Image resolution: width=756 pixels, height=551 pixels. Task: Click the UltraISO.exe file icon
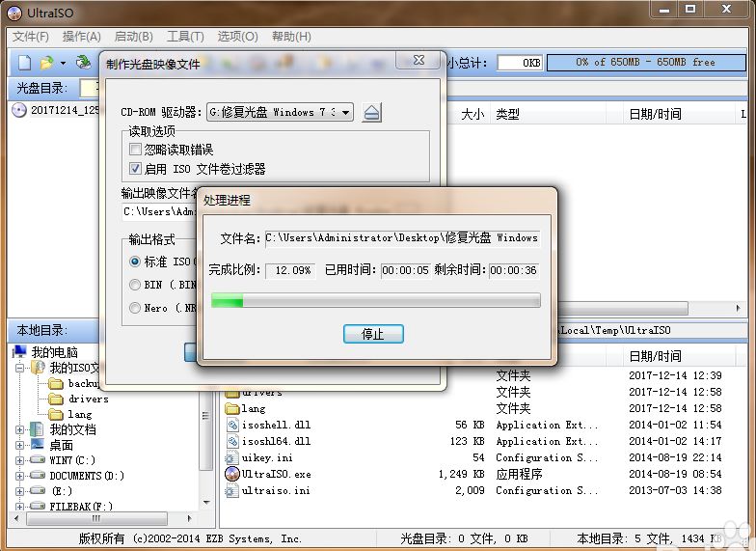pyautogui.click(x=232, y=474)
